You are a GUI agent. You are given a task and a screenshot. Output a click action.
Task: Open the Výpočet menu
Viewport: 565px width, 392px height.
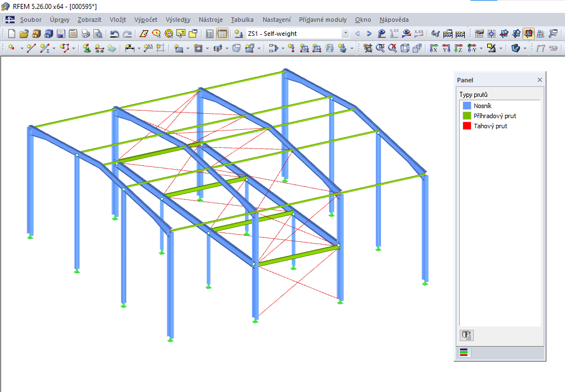point(146,20)
